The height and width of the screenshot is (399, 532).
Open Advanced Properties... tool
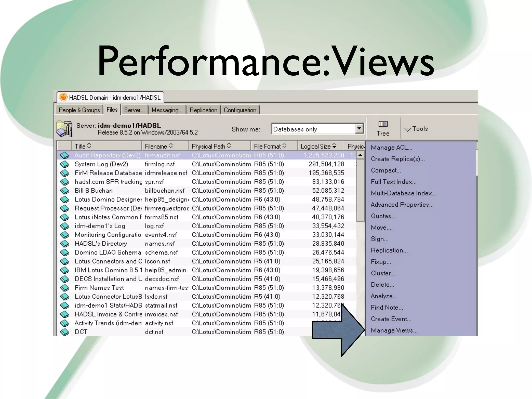[x=402, y=205]
